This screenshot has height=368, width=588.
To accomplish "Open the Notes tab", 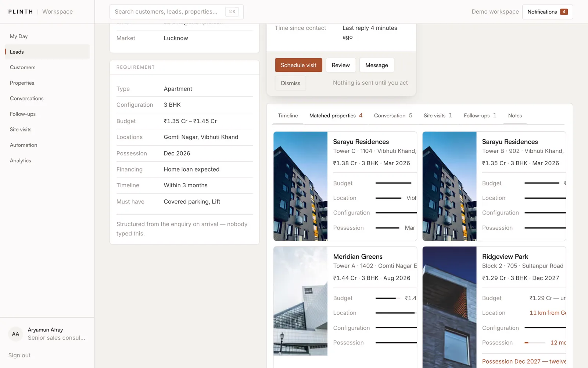I will click(x=515, y=116).
